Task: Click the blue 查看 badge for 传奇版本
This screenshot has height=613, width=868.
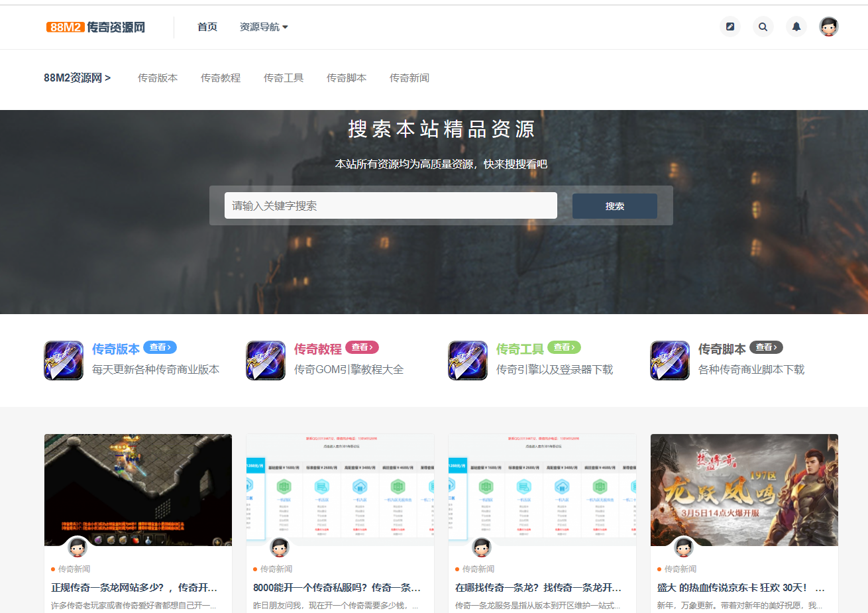Action: tap(160, 347)
